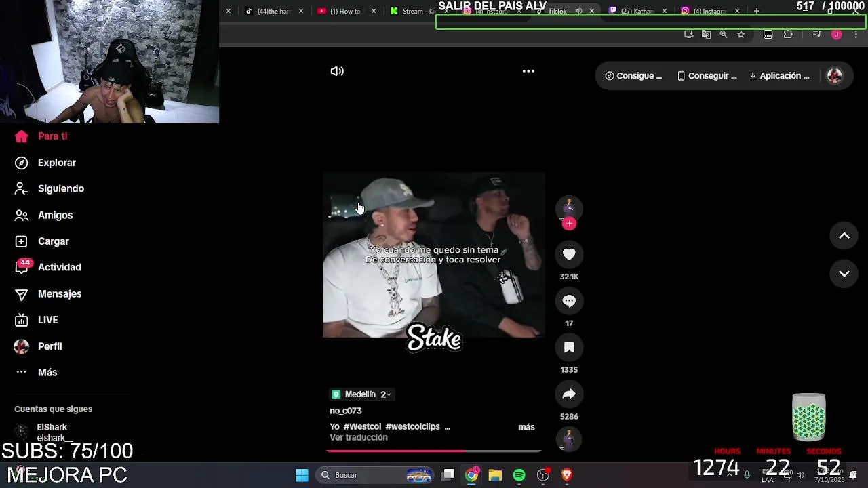Image resolution: width=868 pixels, height=488 pixels.
Task: Open a new browser tab
Action: point(757,11)
